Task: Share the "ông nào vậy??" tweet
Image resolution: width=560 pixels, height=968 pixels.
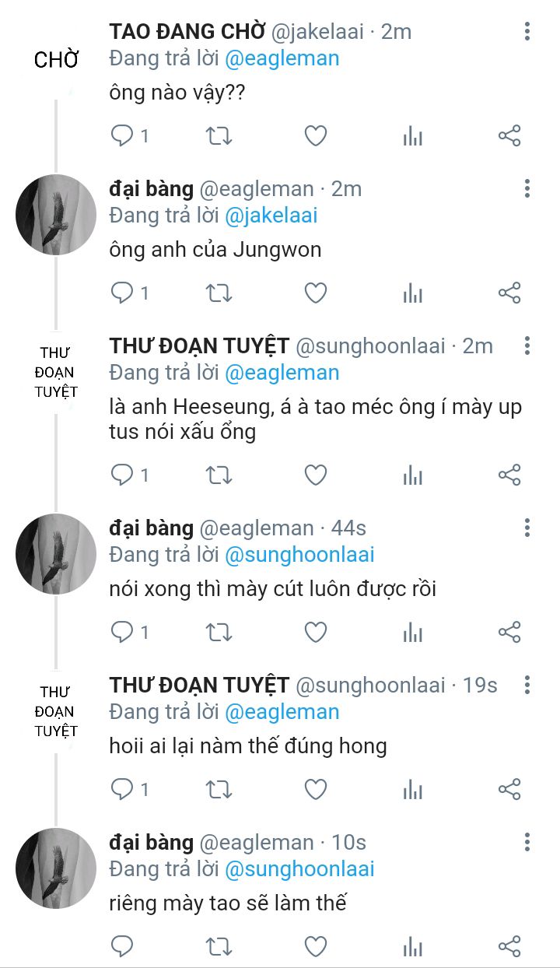Action: pyautogui.click(x=509, y=136)
